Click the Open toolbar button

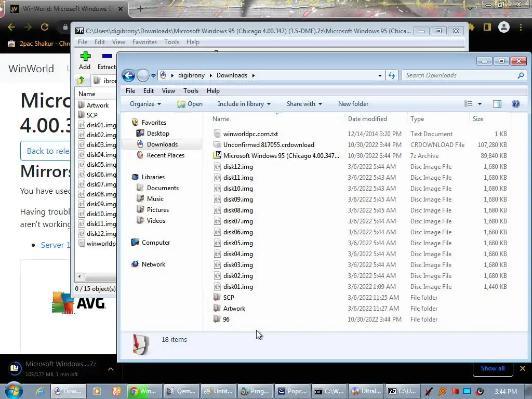click(190, 104)
